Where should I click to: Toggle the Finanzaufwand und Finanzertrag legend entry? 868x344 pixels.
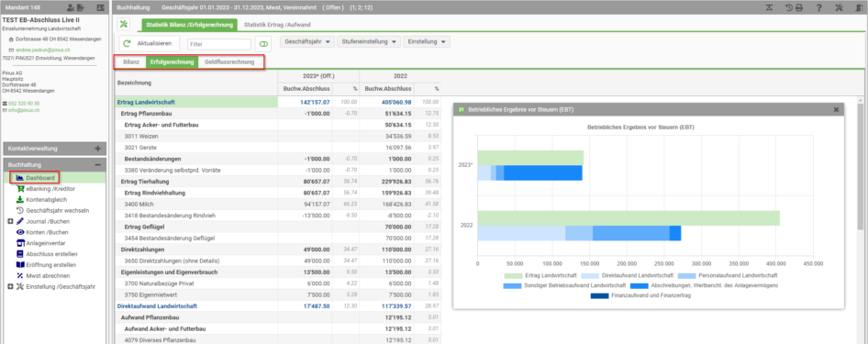click(640, 296)
